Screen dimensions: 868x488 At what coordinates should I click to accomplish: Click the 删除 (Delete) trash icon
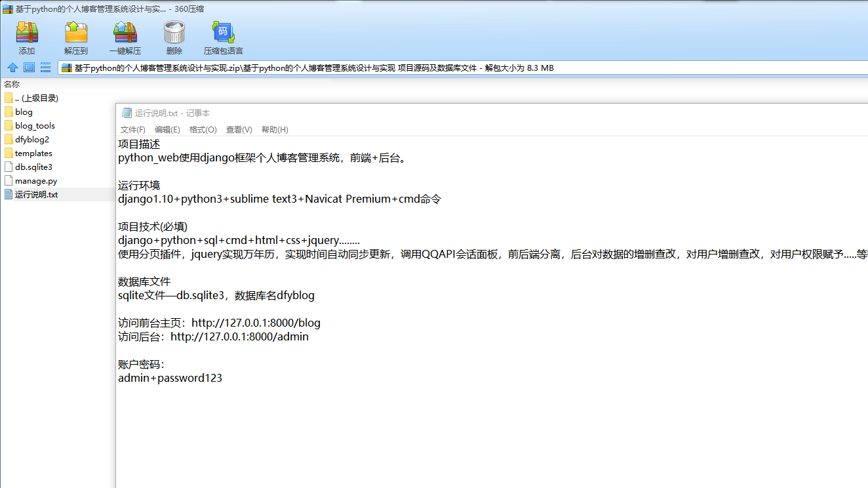pyautogui.click(x=174, y=32)
